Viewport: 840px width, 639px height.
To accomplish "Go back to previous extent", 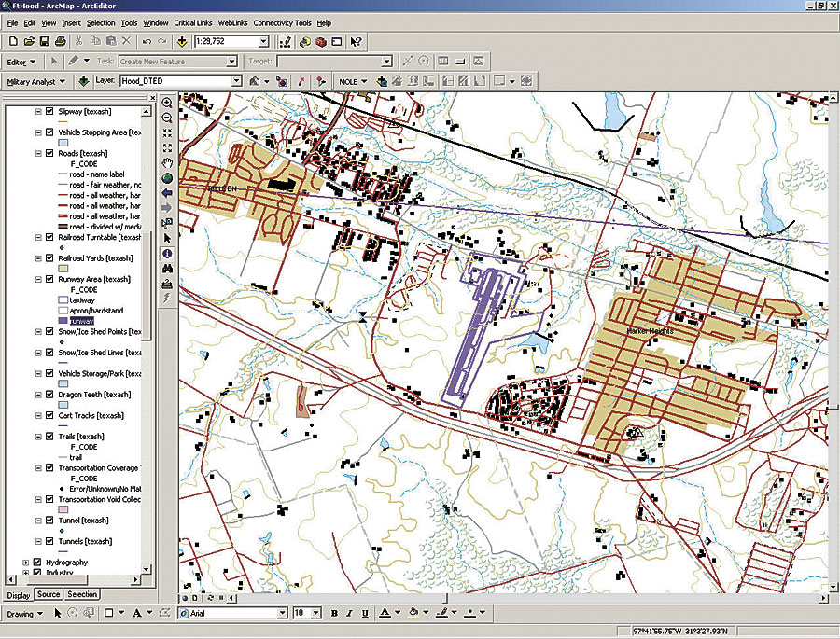I will click(x=167, y=192).
